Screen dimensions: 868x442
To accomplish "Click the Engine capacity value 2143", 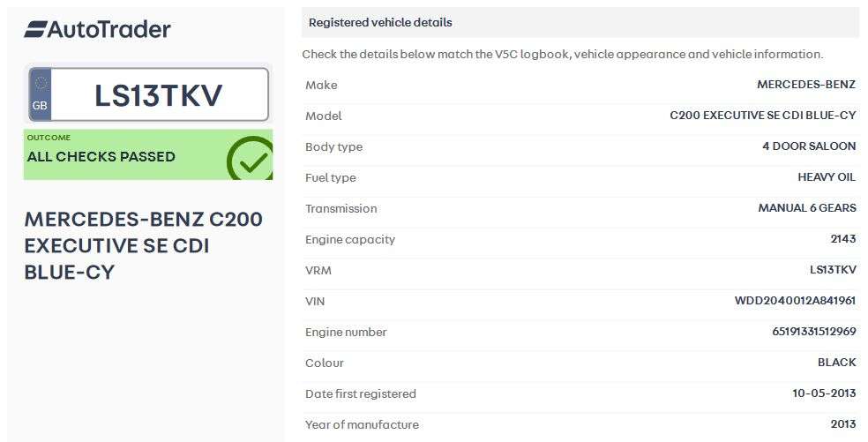I will click(842, 239).
